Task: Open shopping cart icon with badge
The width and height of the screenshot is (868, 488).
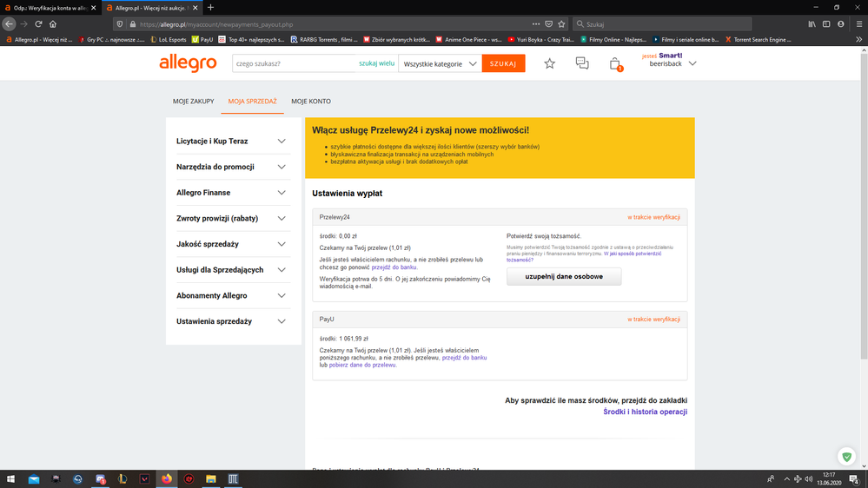Action: pyautogui.click(x=615, y=64)
